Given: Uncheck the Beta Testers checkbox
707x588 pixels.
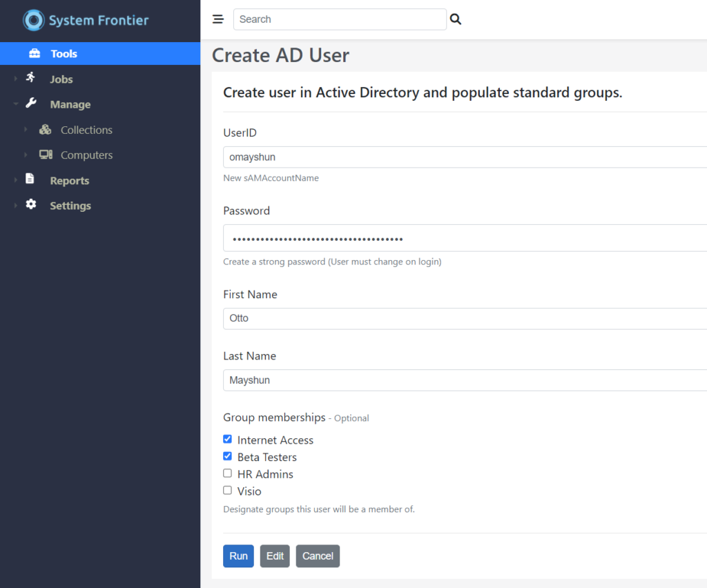Looking at the screenshot, I should point(228,456).
